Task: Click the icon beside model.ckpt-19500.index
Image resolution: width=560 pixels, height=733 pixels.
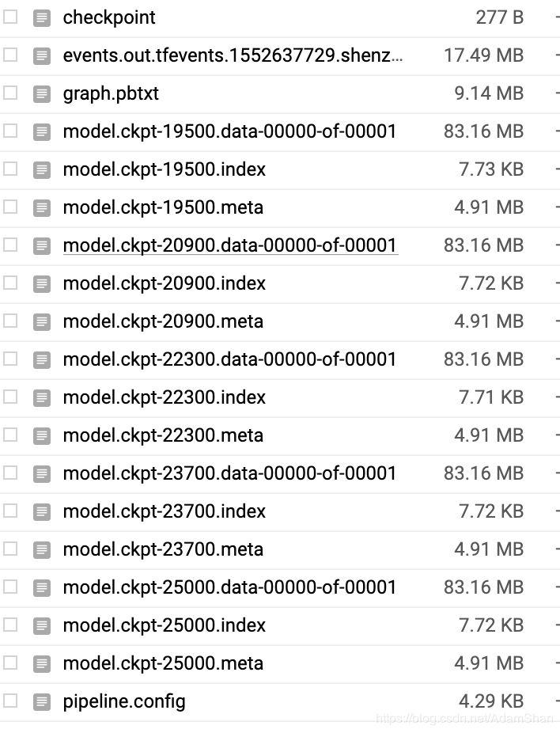Action: pos(42,169)
